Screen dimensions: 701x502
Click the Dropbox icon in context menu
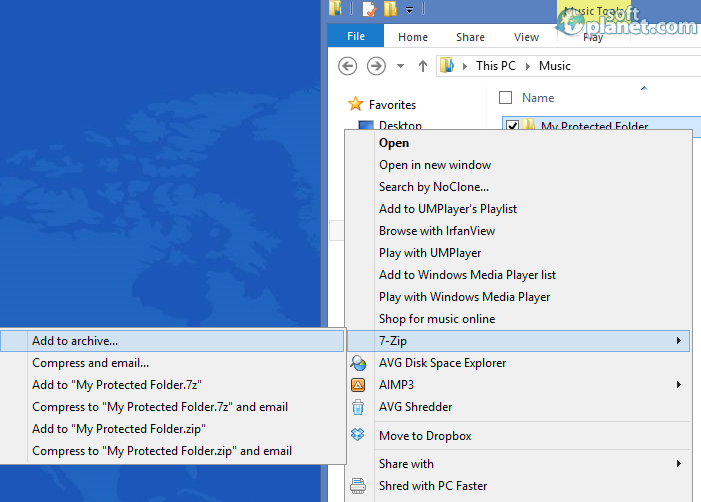[x=358, y=435]
